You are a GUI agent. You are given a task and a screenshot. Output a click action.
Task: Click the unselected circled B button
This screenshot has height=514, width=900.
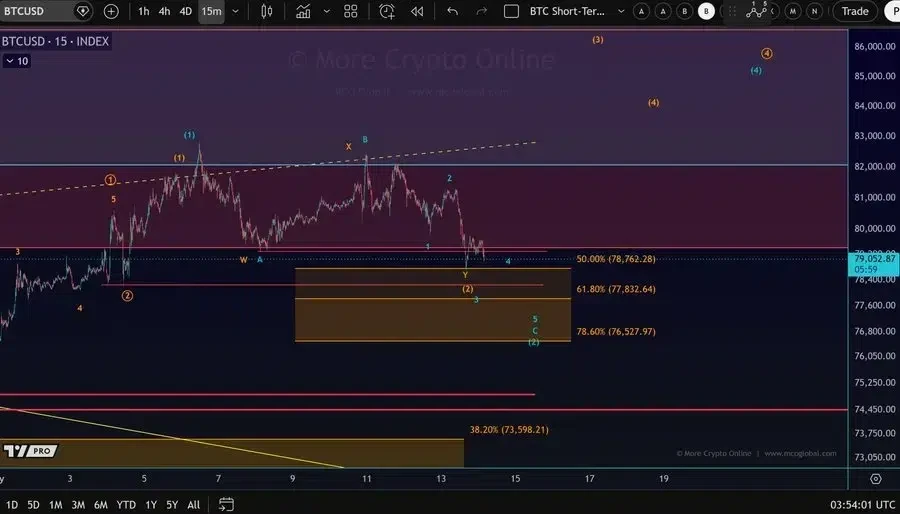(685, 11)
